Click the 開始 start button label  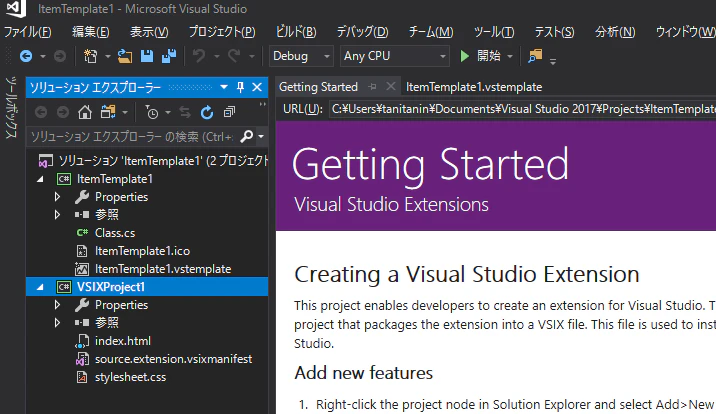point(489,56)
